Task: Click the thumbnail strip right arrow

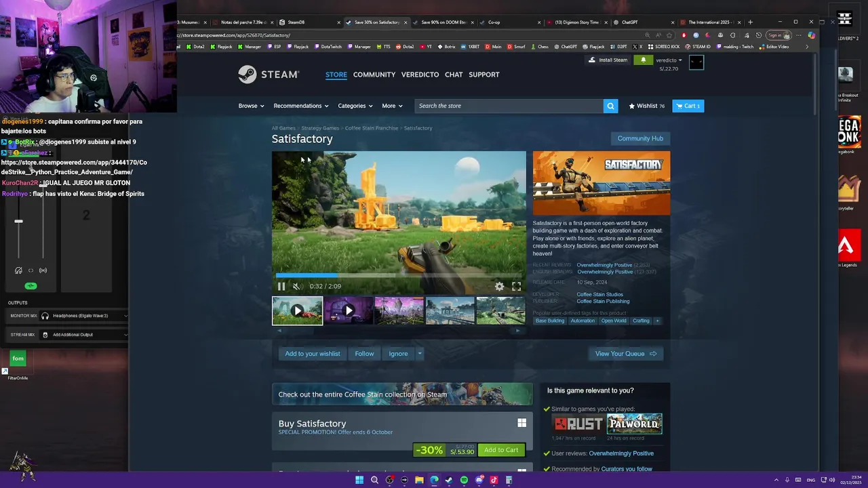Action: pos(517,331)
